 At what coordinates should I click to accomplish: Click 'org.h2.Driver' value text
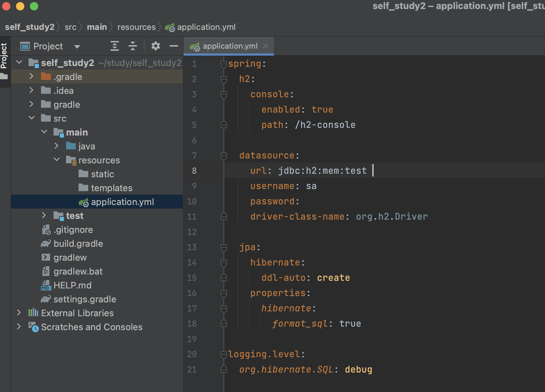[392, 217]
